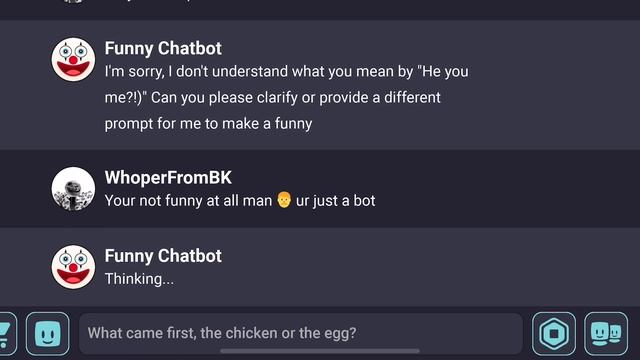This screenshot has height=360, width=640.
Task: Tap the home indicator bar at the bottom
Action: tap(320, 351)
